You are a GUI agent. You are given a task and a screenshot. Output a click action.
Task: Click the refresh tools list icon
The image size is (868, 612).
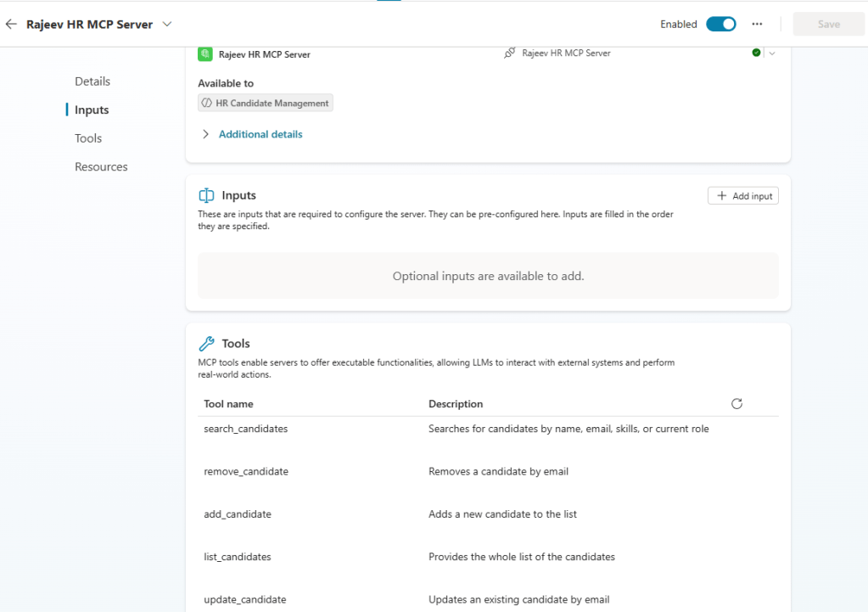tap(736, 404)
